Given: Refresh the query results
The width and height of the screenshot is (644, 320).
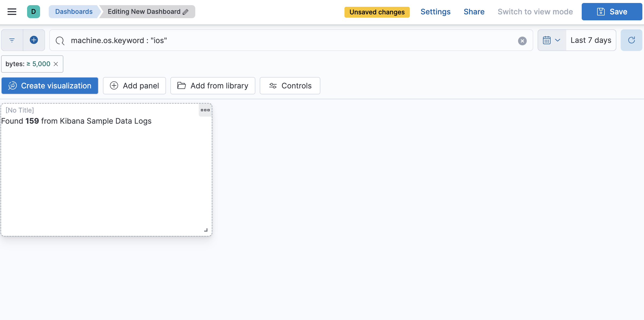Looking at the screenshot, I should click(632, 40).
